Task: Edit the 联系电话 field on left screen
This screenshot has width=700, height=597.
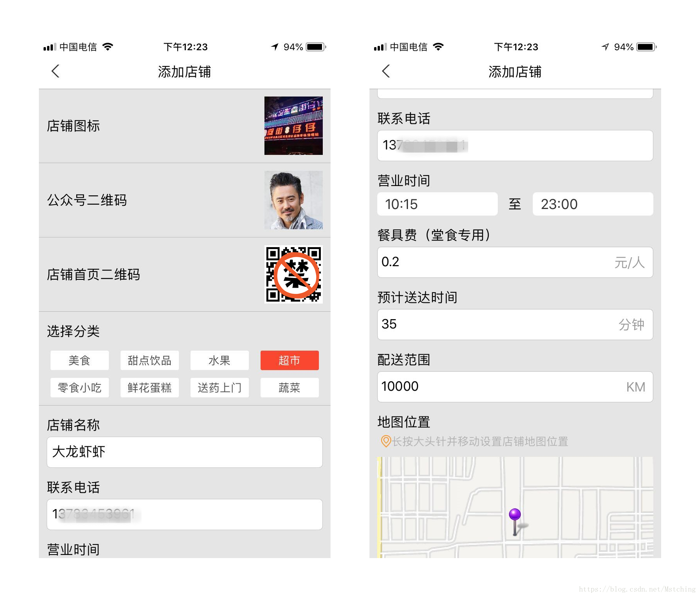Action: (x=185, y=514)
